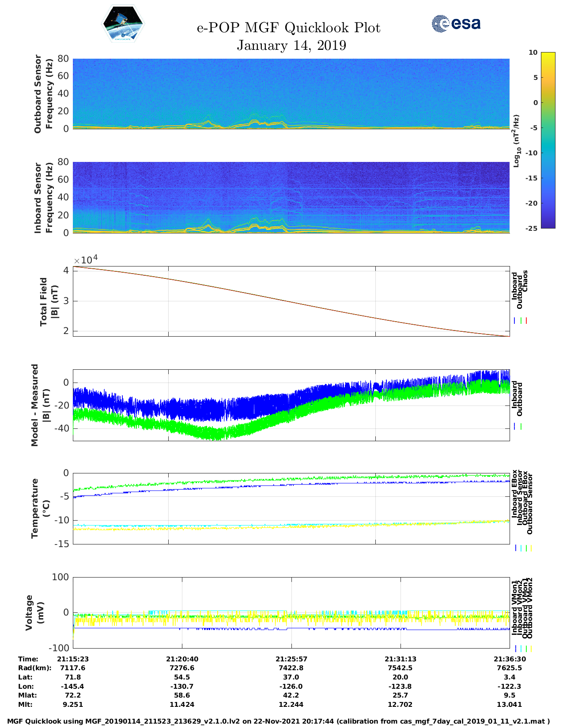Click the 'January 14, 2019' date text

(x=291, y=45)
